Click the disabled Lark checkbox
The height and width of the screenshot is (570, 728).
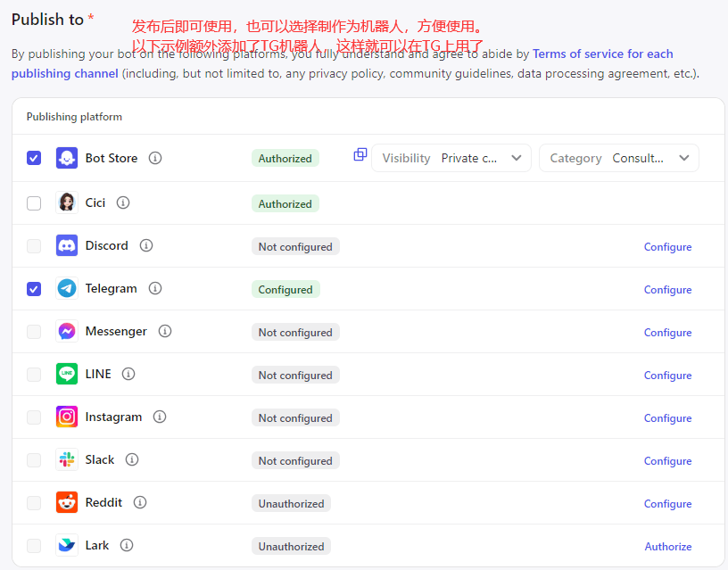pyautogui.click(x=34, y=546)
